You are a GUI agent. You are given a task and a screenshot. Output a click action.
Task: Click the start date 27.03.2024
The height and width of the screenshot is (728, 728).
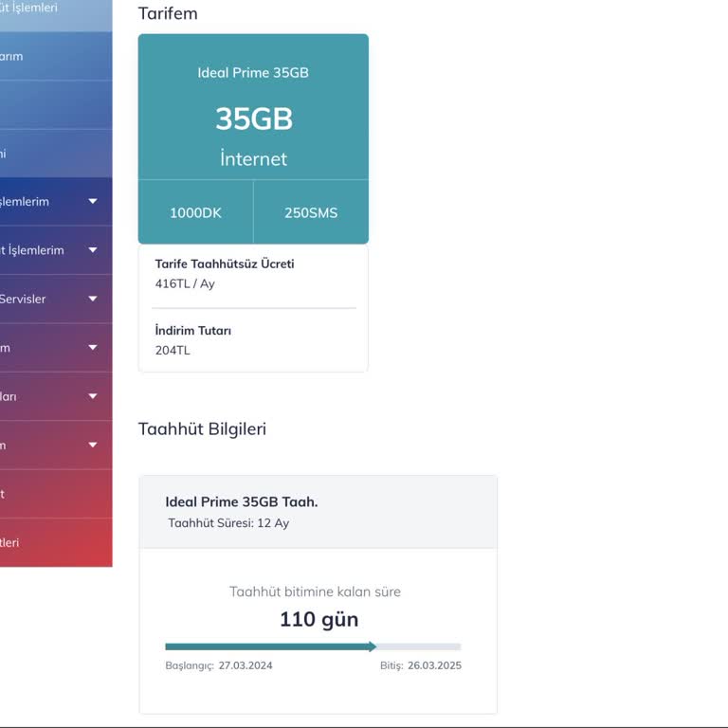coord(246,665)
